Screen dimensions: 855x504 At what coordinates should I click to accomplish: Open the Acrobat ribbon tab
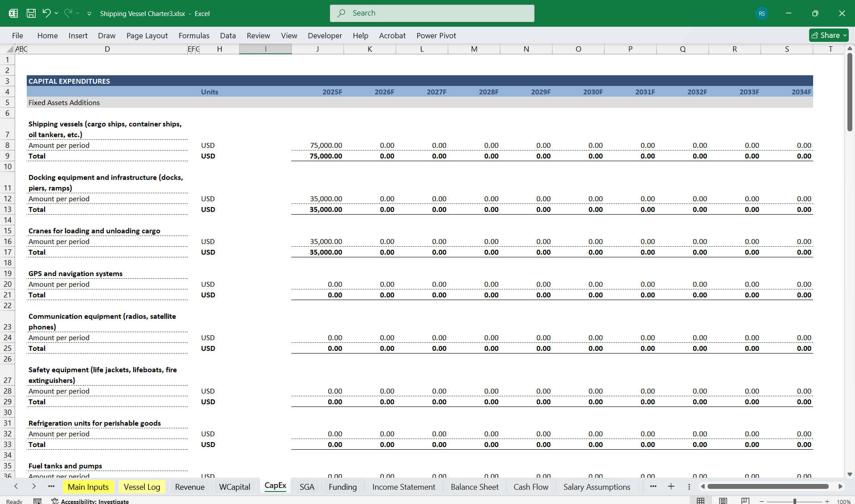tap(392, 36)
